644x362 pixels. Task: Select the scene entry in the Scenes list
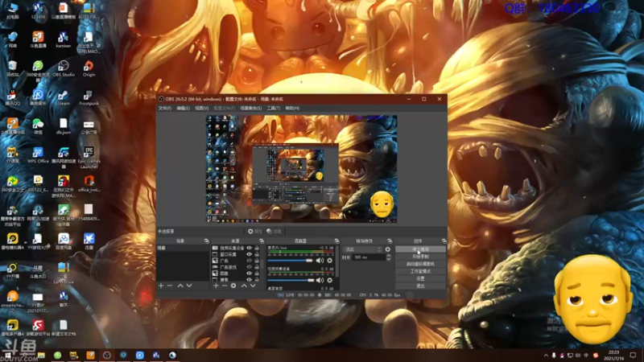click(183, 248)
